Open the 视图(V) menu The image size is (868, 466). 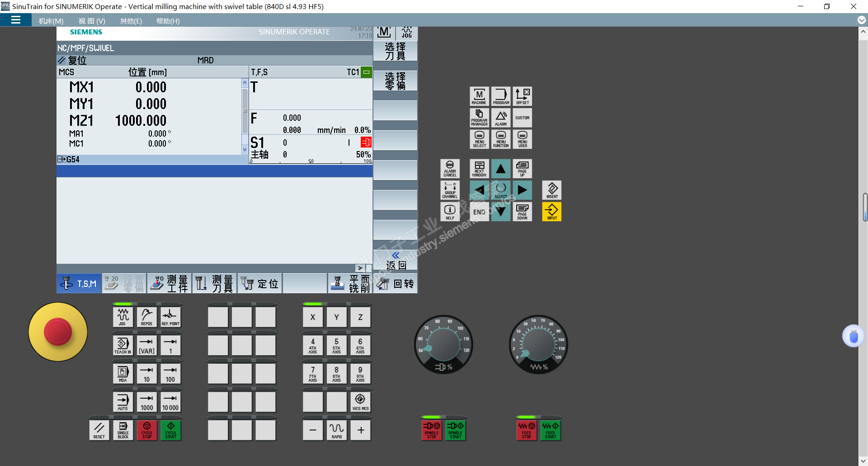[92, 21]
